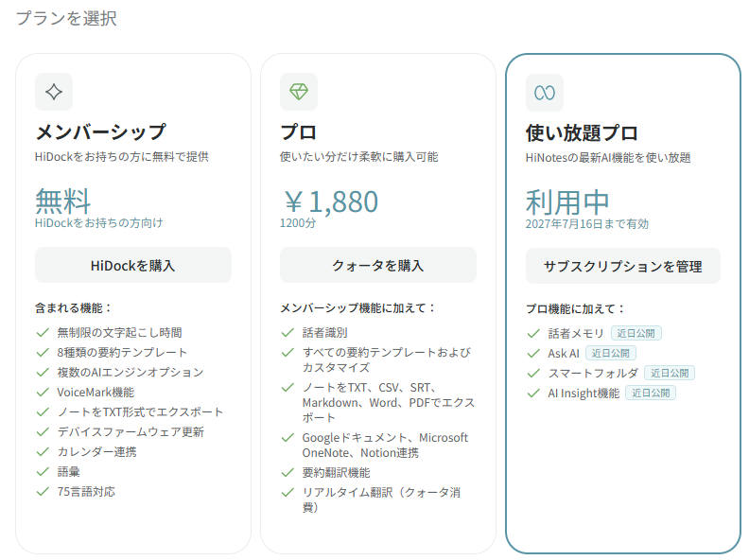Click the ￥1,880 price text

(x=330, y=201)
